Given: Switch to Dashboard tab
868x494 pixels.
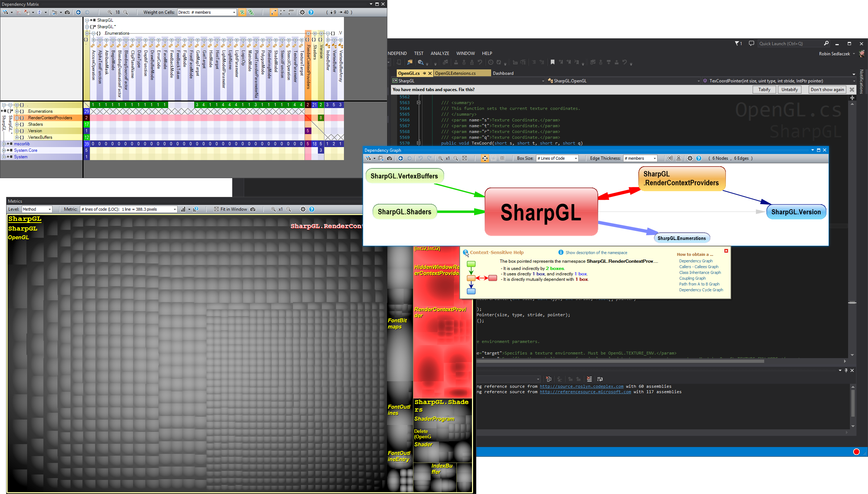Looking at the screenshot, I should 503,73.
